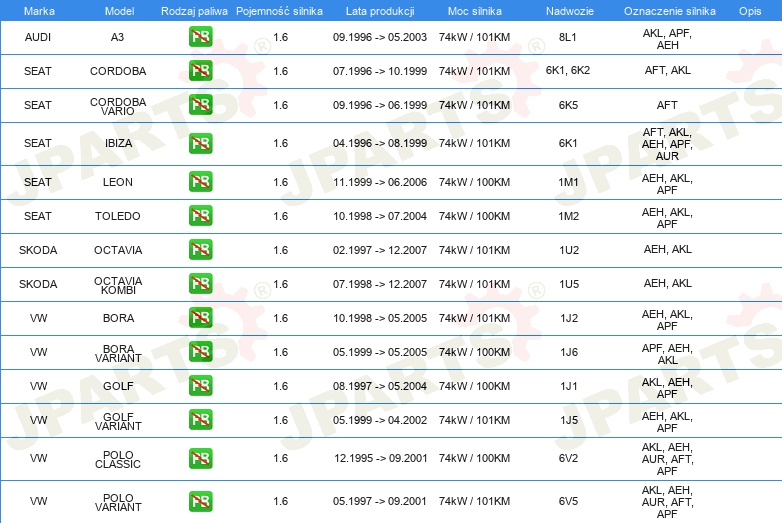Click the Lata produkcji column header
The width and height of the screenshot is (782, 523).
pyautogui.click(x=380, y=11)
